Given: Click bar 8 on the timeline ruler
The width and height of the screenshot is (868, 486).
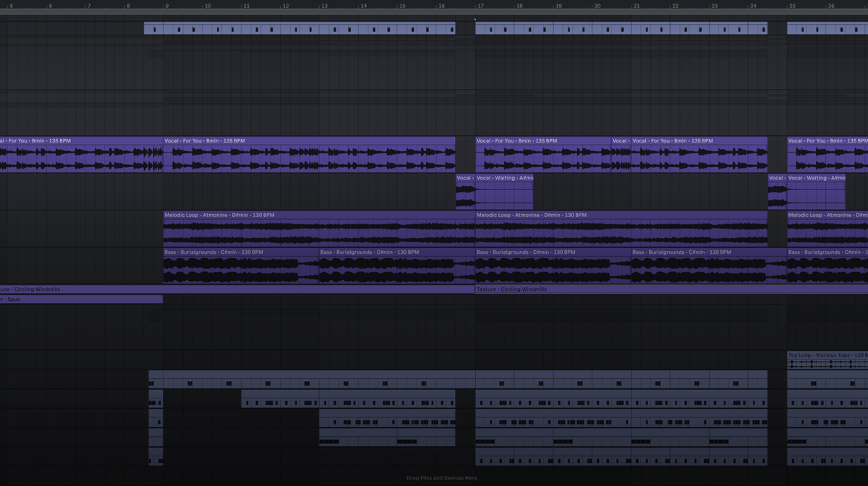Looking at the screenshot, I should [x=128, y=6].
